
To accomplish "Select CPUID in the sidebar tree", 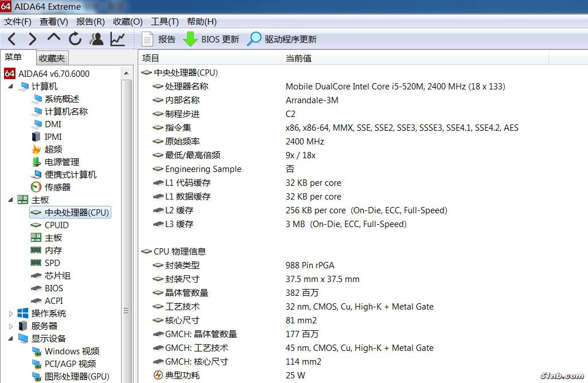I will click(x=56, y=225).
